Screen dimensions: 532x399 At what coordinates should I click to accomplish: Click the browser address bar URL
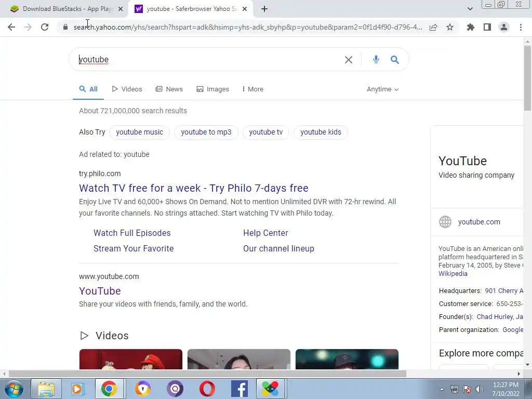(248, 27)
